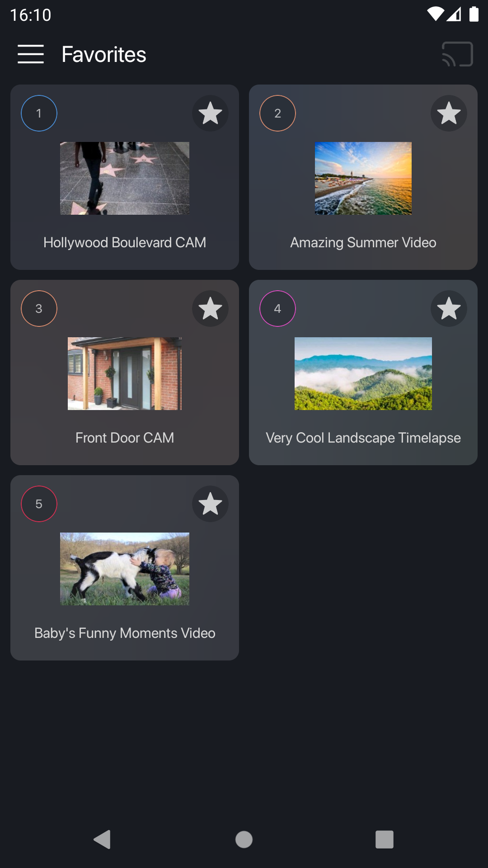This screenshot has height=868, width=488.
Task: Open Hollywood Boulevard CAM thumbnail
Action: 125,178
